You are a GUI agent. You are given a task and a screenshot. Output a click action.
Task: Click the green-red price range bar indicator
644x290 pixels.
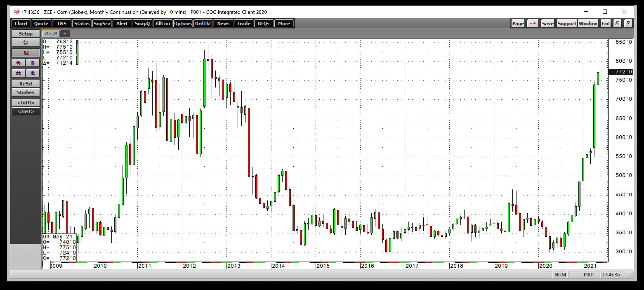pos(77,52)
